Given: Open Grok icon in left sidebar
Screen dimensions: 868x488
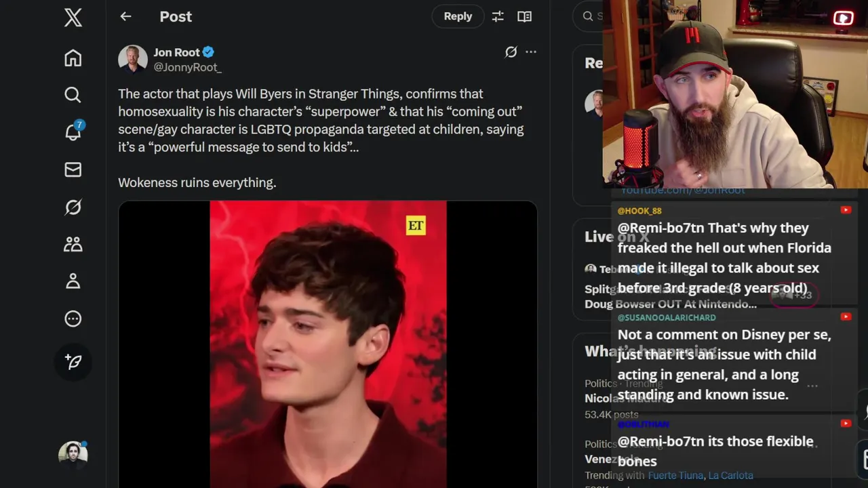Looking at the screenshot, I should point(73,207).
